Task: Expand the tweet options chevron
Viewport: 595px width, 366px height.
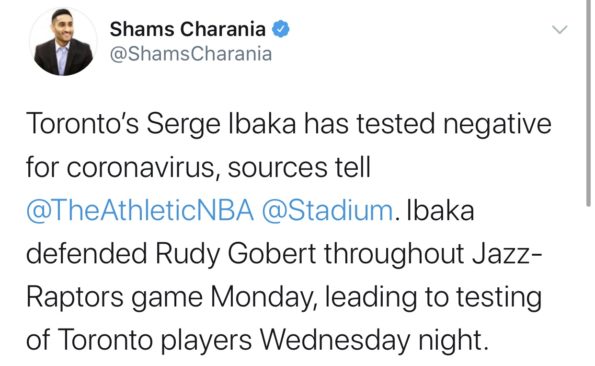Action: [x=559, y=30]
